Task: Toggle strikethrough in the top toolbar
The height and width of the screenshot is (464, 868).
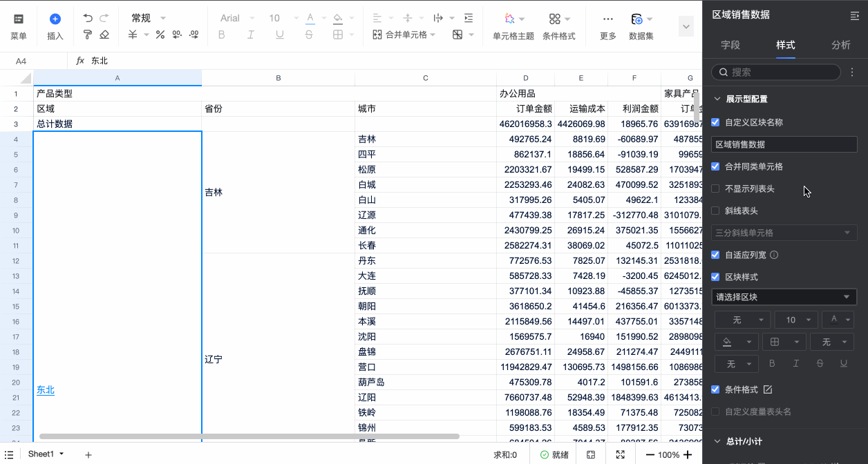Action: point(309,35)
